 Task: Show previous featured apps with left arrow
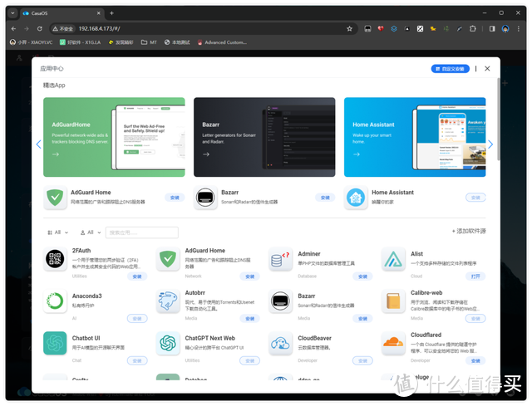tap(39, 144)
